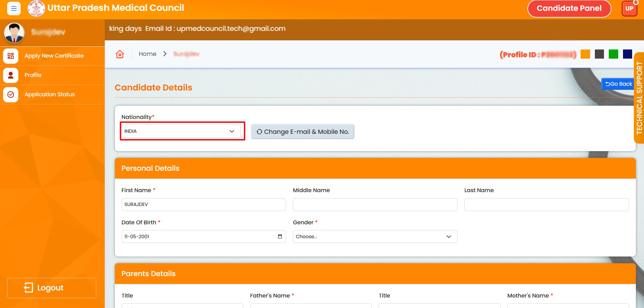
Task: Click the Candidate Panel button
Action: click(x=569, y=8)
